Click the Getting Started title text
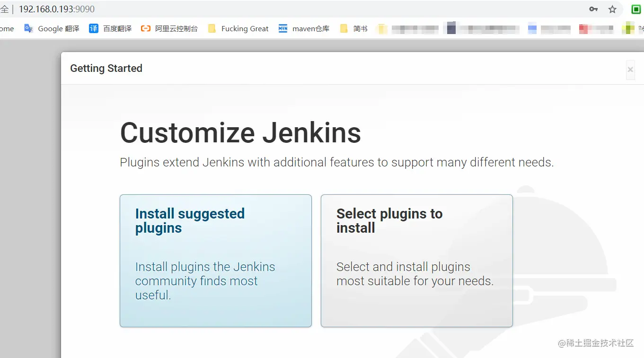Viewport: 644px width, 358px height. [x=106, y=69]
